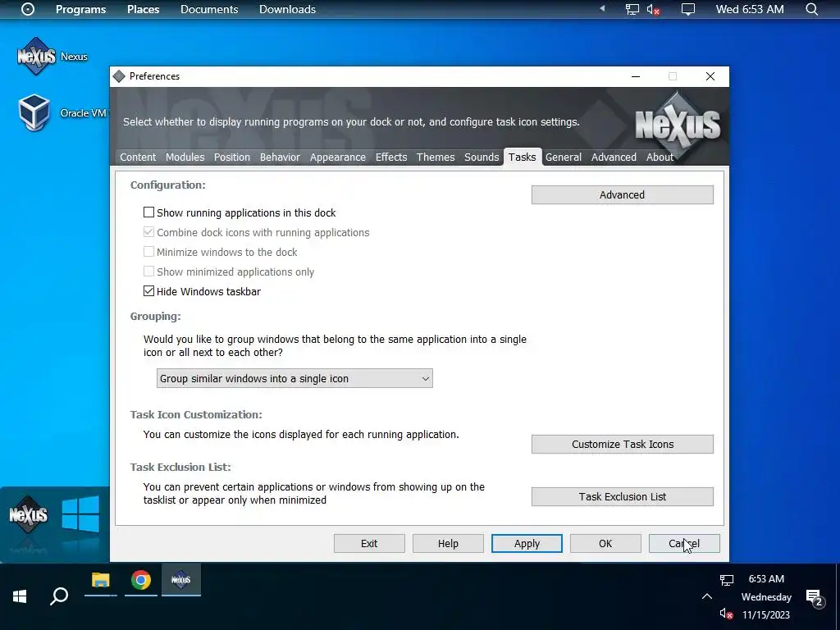Uncheck Hide Windows taskbar
840x630 pixels.
[148, 291]
